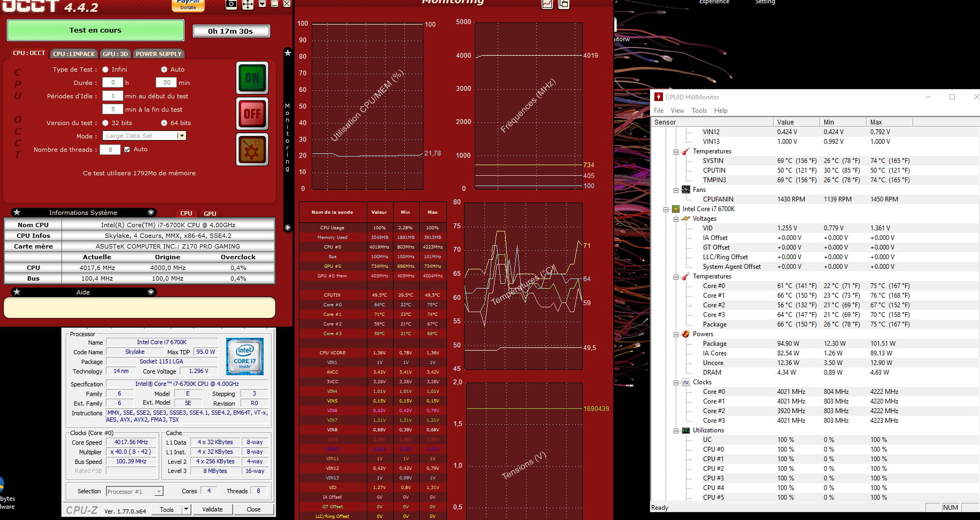Click the red OFF stop button
Screen dimensions: 980x520
(x=252, y=113)
